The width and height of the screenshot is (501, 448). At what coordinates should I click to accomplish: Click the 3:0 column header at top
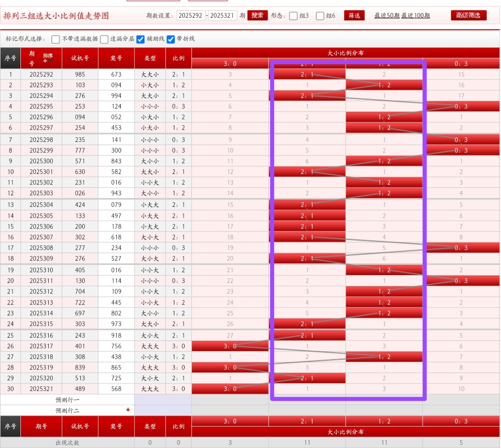(230, 64)
